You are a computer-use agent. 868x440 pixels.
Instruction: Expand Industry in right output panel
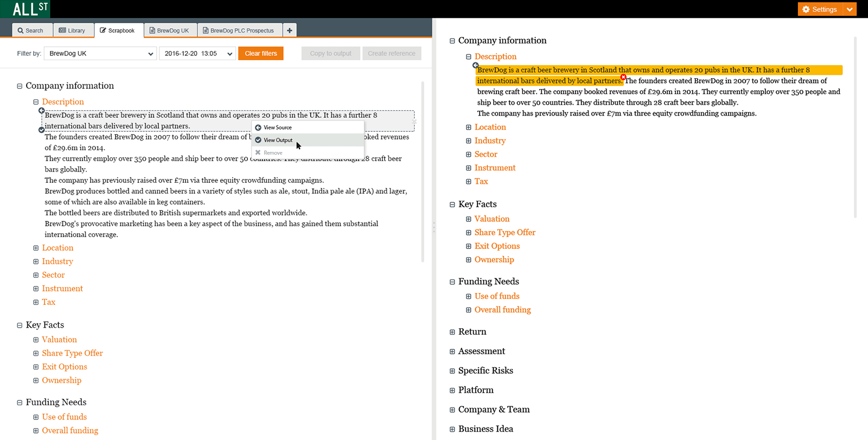[x=468, y=141]
